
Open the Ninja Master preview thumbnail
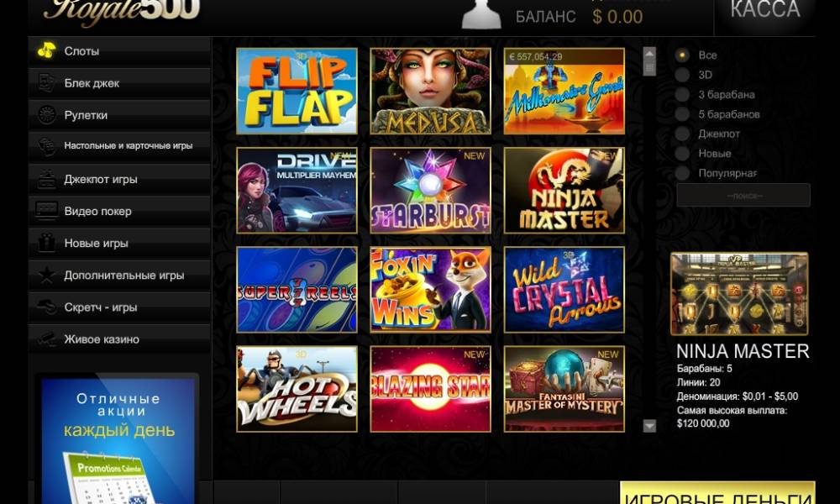(739, 293)
